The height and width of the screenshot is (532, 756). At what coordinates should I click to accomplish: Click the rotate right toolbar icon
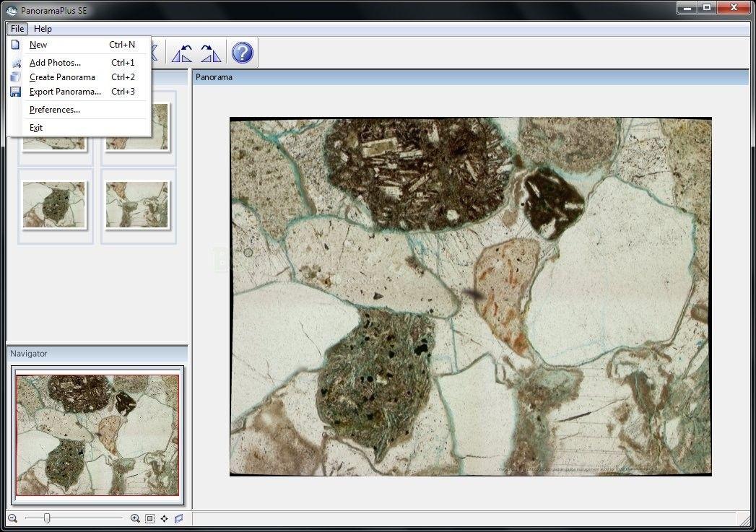[x=211, y=53]
